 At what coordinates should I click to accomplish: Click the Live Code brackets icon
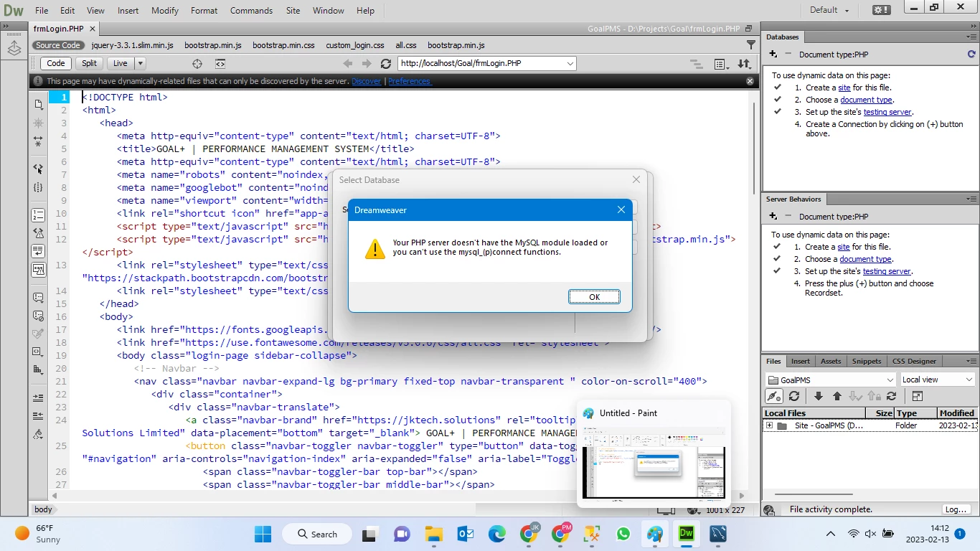coord(220,63)
